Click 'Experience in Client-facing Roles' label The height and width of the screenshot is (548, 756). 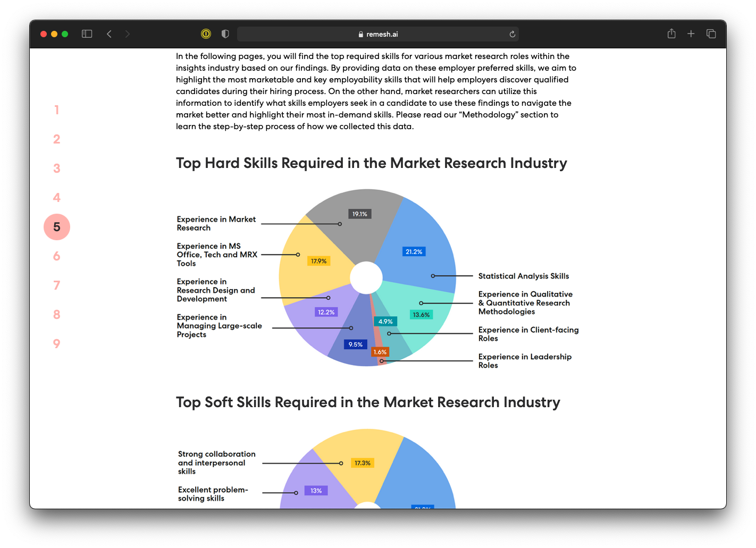528,334
